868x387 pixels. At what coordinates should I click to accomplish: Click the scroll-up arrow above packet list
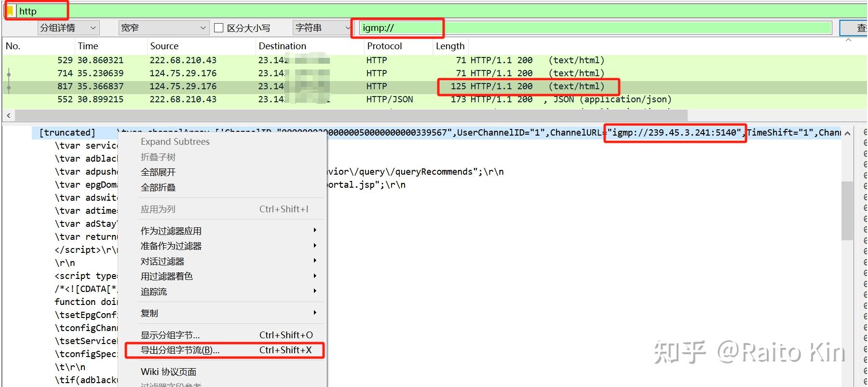click(849, 40)
